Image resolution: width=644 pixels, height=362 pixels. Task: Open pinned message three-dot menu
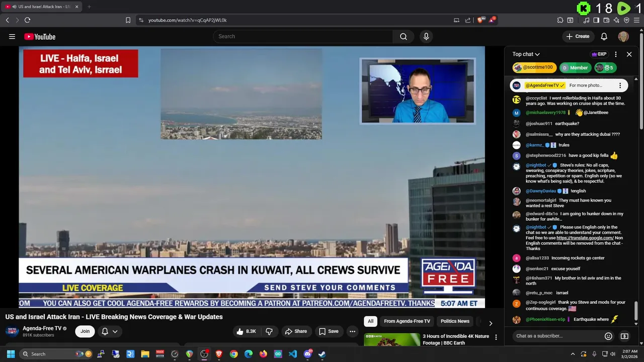[620, 85]
